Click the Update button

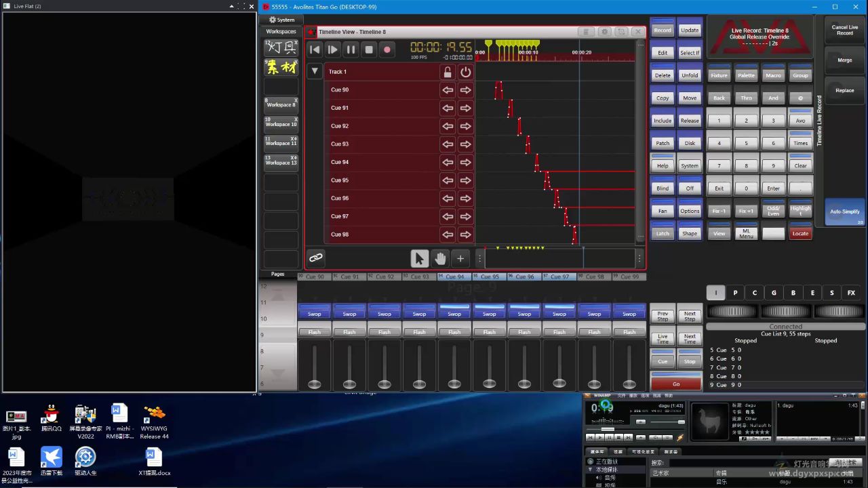tap(690, 30)
